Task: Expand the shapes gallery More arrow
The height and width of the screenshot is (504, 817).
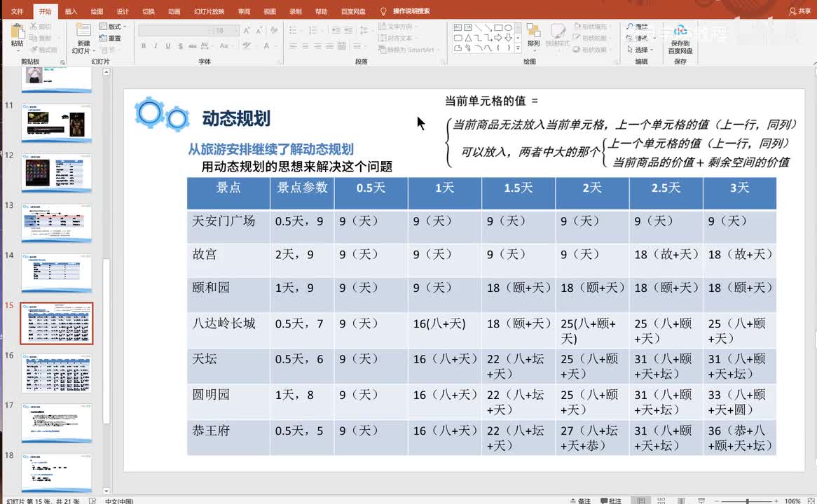Action: pos(518,48)
